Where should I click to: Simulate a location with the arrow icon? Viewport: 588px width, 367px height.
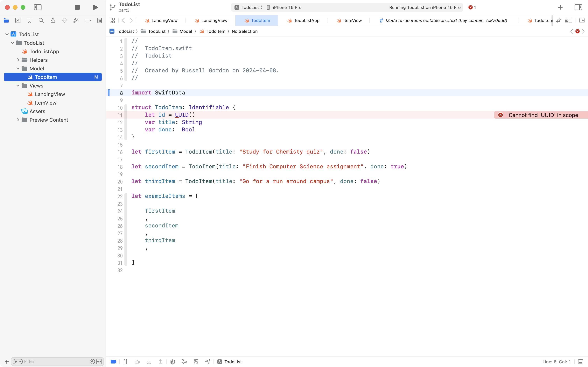point(208,361)
